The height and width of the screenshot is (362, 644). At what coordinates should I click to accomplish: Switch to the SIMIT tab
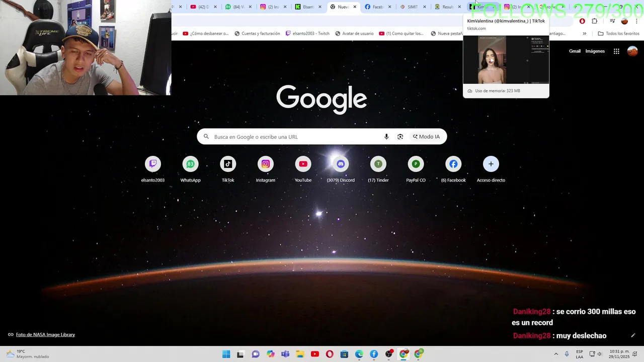413,7
